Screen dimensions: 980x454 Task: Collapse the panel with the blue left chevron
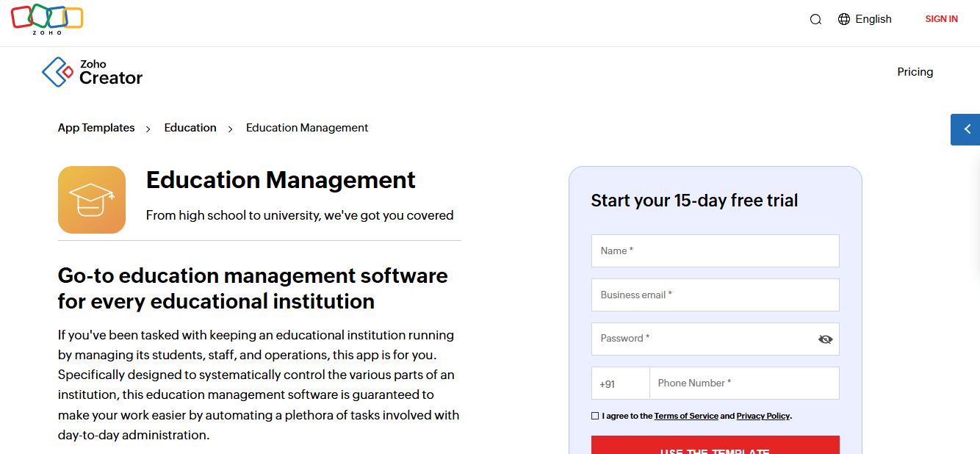click(x=965, y=129)
